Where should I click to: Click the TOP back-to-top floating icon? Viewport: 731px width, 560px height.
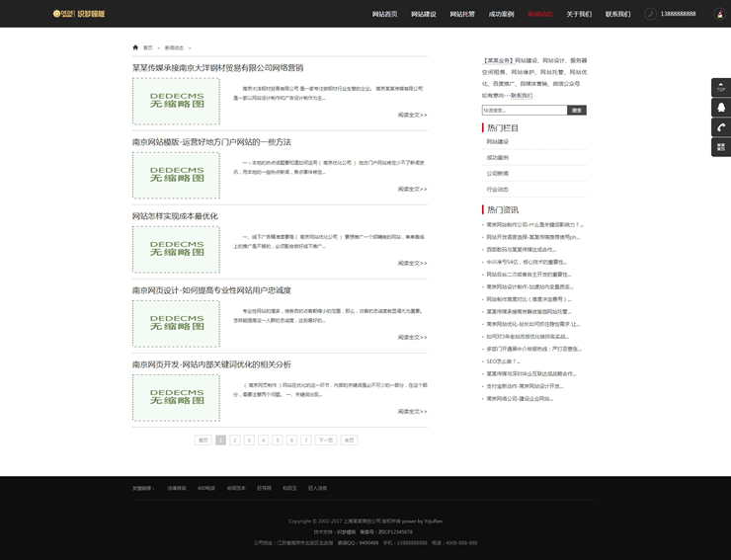tap(720, 88)
